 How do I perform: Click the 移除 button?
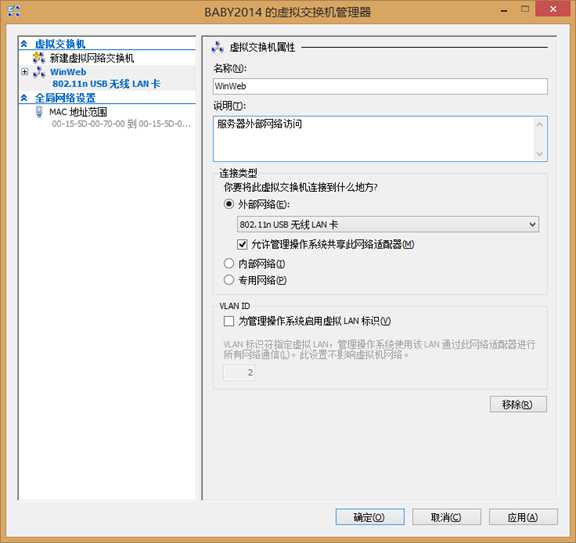518,404
